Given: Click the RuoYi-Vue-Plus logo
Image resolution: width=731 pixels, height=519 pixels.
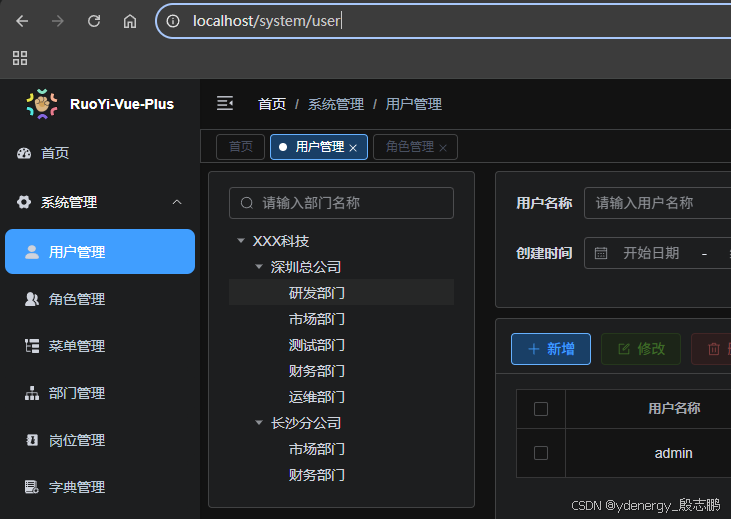Looking at the screenshot, I should (x=41, y=104).
